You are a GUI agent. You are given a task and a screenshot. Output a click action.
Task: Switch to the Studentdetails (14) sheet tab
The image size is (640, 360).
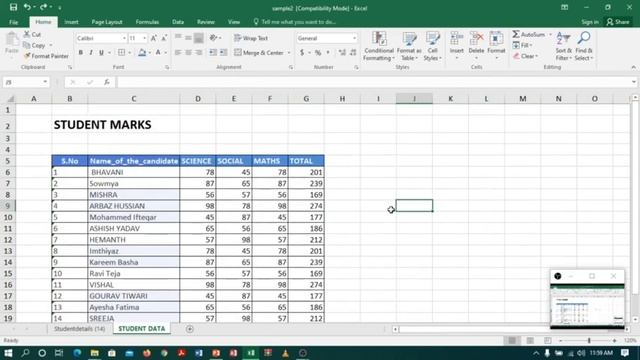[x=79, y=329]
